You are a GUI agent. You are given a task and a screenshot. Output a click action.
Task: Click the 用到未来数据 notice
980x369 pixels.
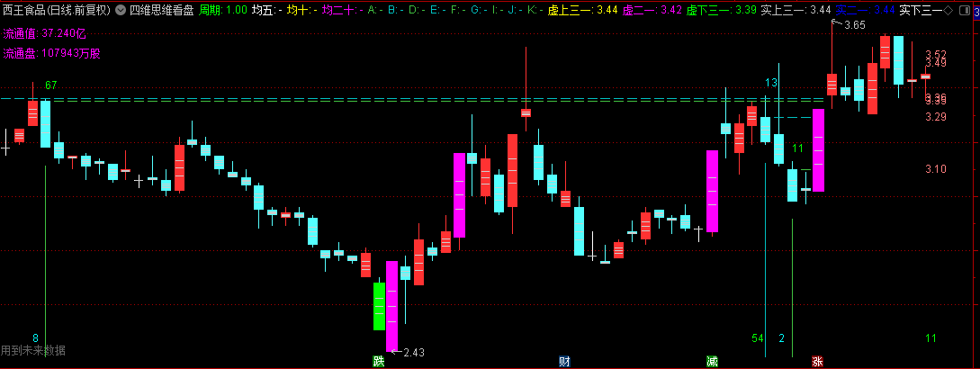pyautogui.click(x=33, y=350)
